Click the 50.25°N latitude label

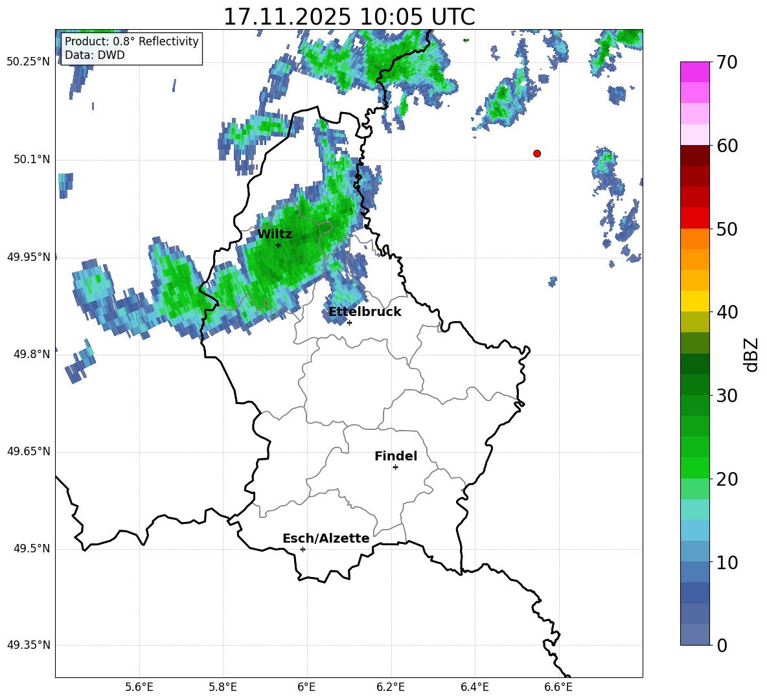(x=29, y=62)
